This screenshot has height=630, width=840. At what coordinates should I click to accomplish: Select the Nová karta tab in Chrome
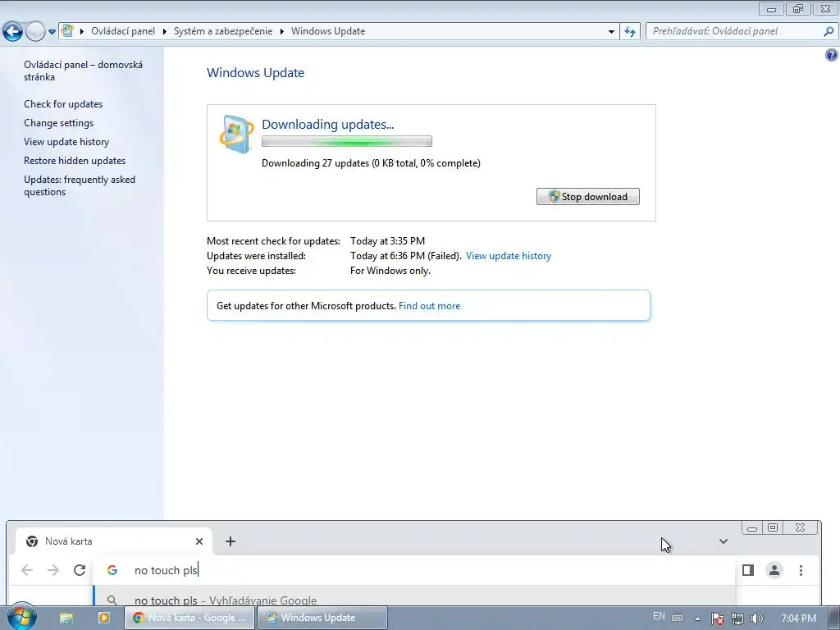tap(114, 541)
